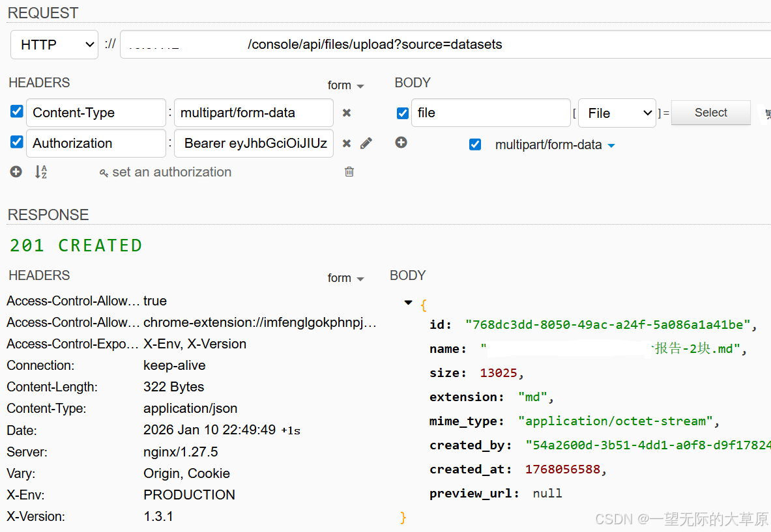Image resolution: width=771 pixels, height=532 pixels.
Task: Click the file parameter name field
Action: pyautogui.click(x=491, y=113)
